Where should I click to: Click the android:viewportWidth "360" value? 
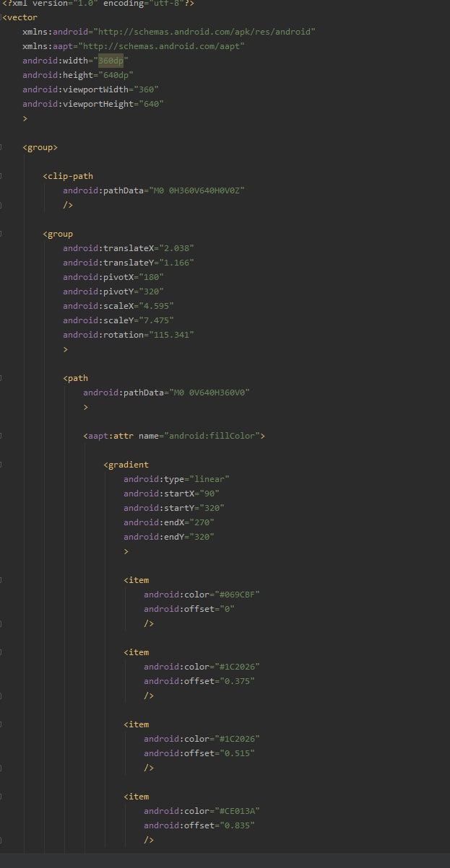(x=144, y=89)
